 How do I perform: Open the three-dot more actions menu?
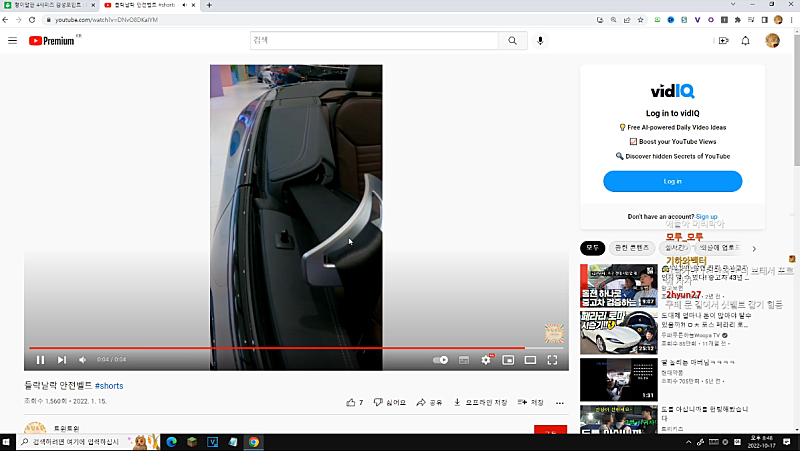[x=560, y=403]
